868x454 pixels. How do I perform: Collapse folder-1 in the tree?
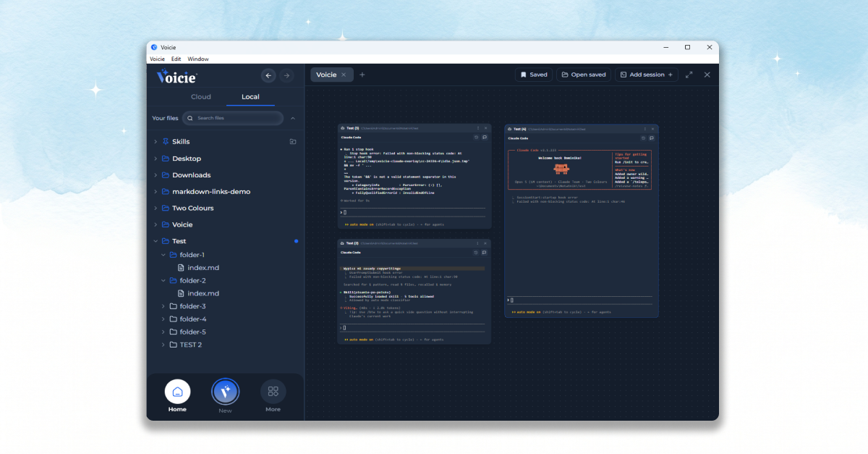(x=163, y=255)
